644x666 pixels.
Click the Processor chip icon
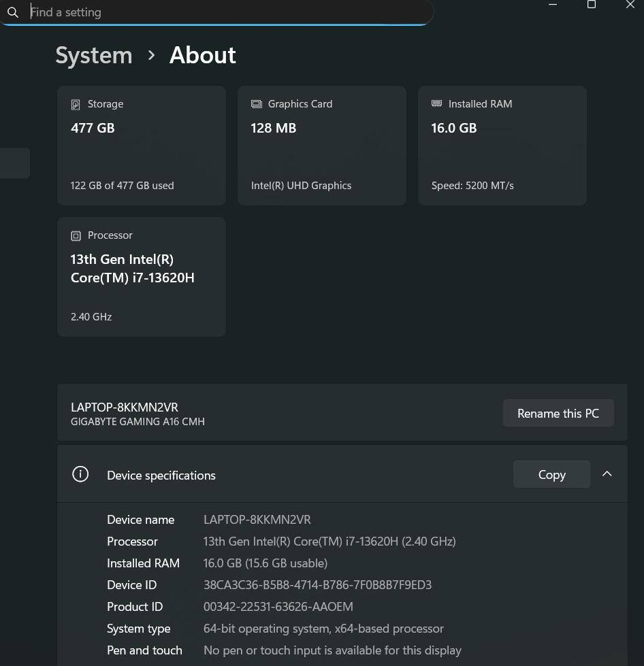76,235
